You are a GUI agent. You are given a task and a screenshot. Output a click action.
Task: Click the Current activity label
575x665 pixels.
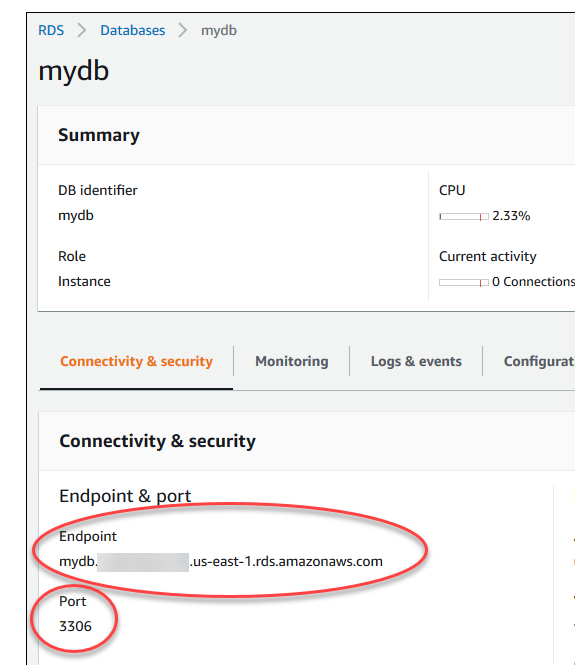488,257
